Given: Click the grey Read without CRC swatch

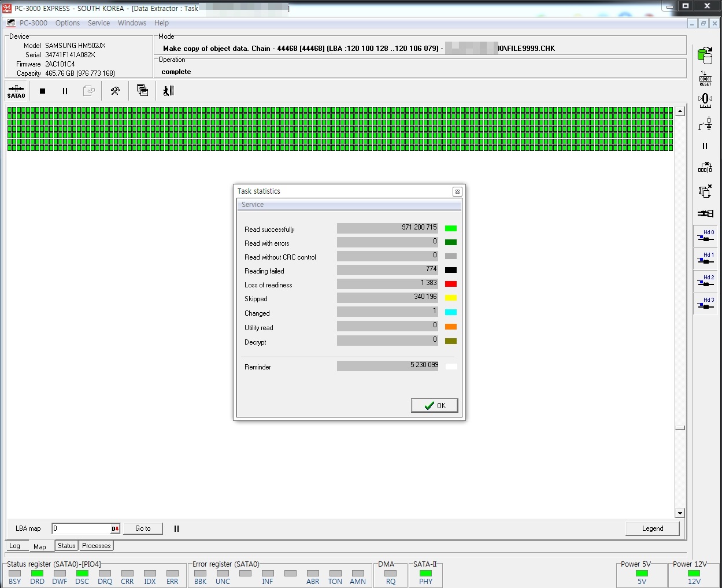Looking at the screenshot, I should click(x=451, y=256).
